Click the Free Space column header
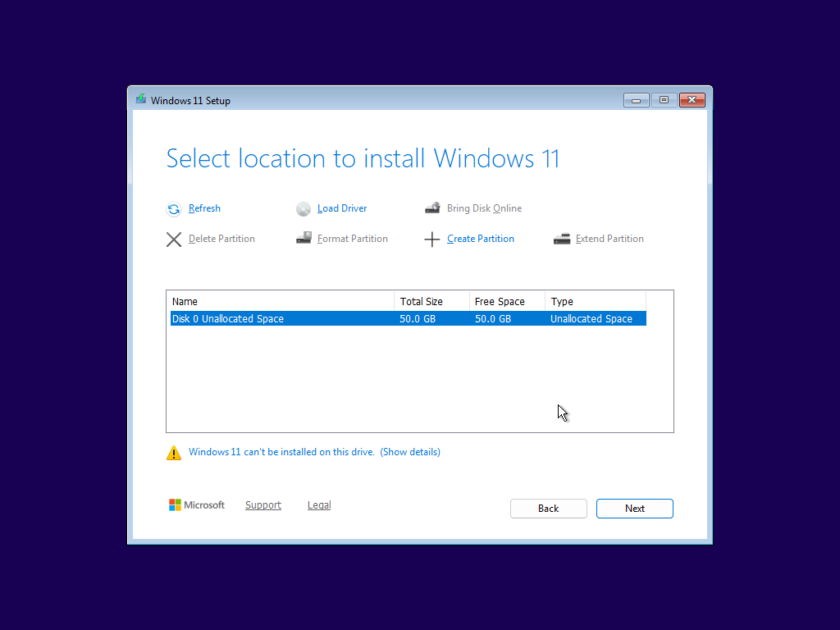Viewport: 840px width, 630px height. point(506,301)
